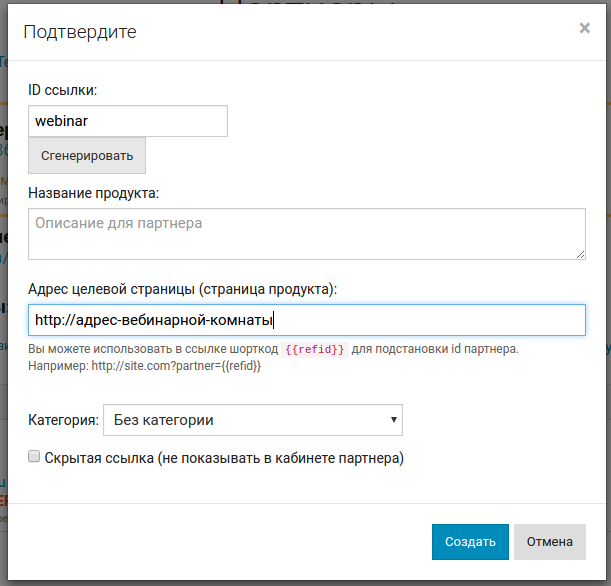Click the ID ссылки field containing webinar

[x=128, y=121]
